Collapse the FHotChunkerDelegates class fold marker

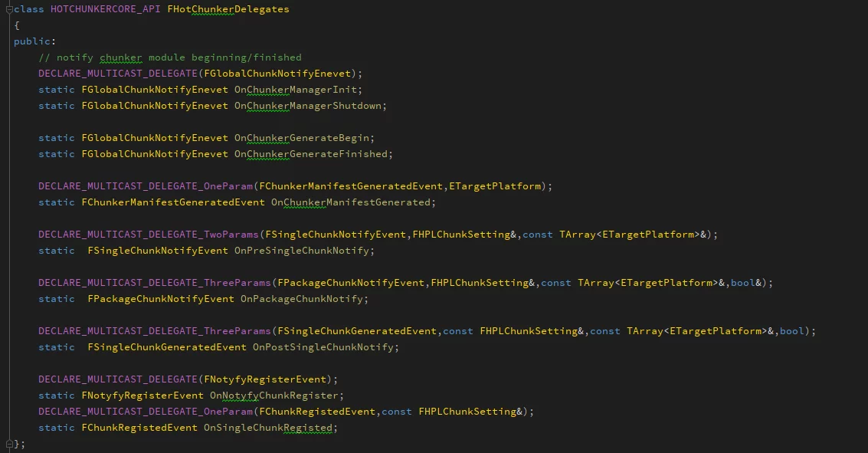(x=9, y=9)
